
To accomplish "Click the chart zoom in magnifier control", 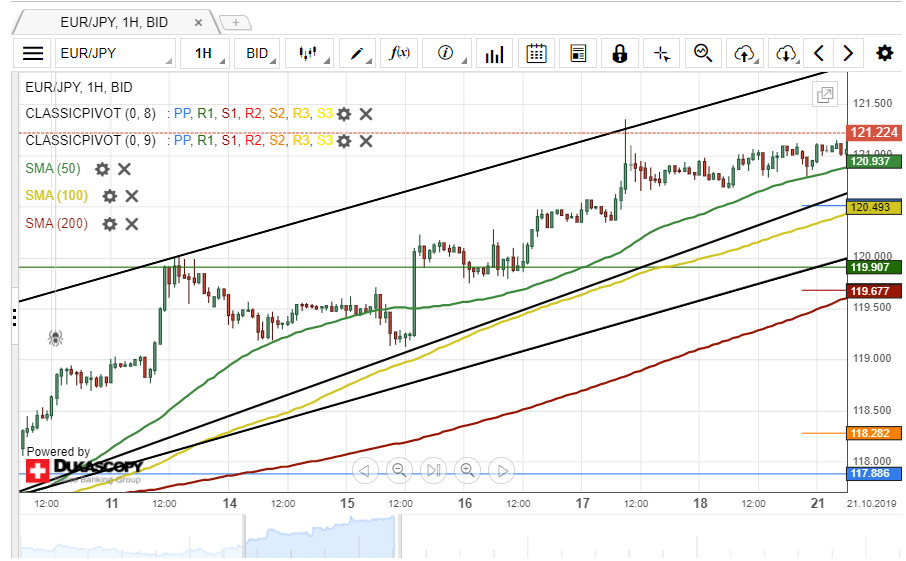I will pyautogui.click(x=467, y=471).
